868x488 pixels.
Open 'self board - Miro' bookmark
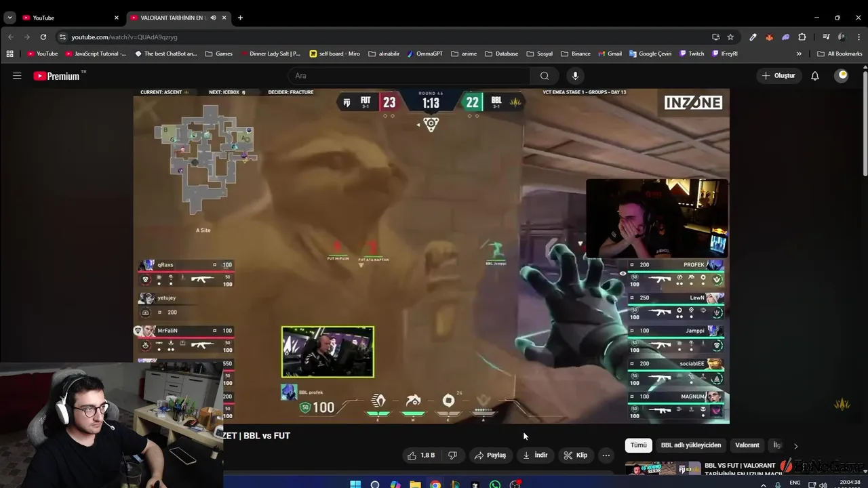pyautogui.click(x=334, y=54)
